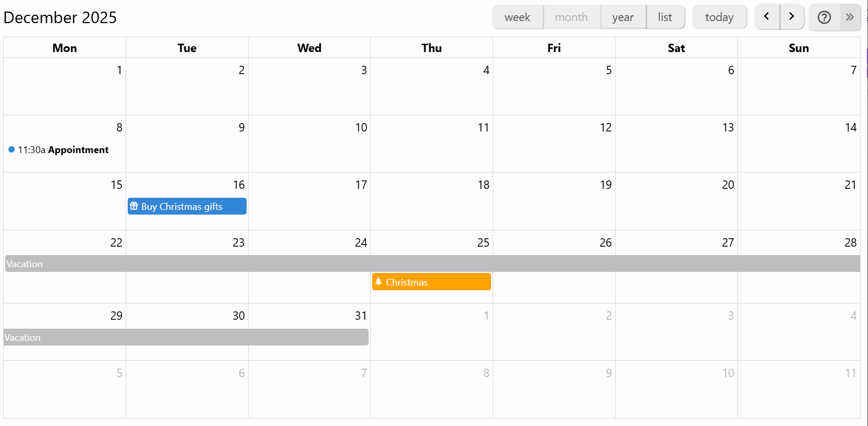Viewport: 868px width, 426px height.
Task: Open the help question mark icon
Action: coord(824,17)
